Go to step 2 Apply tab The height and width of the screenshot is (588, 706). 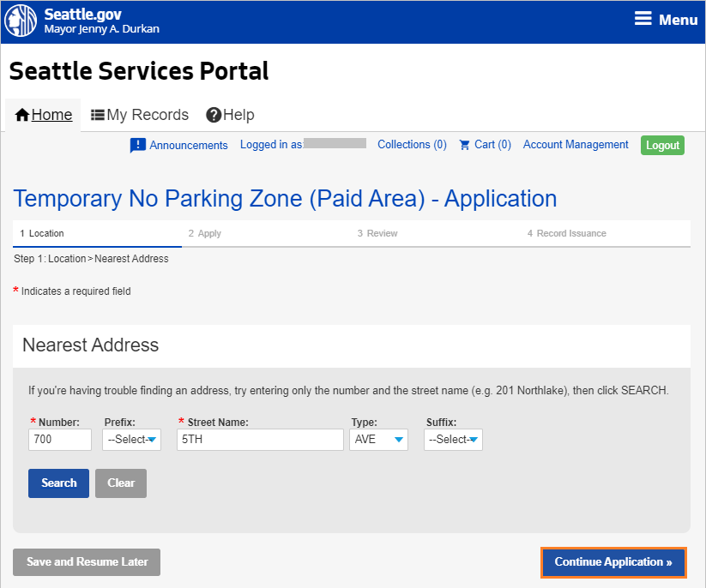point(205,233)
